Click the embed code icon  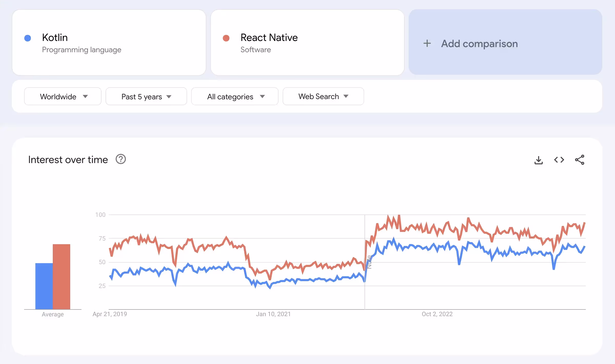pos(559,160)
